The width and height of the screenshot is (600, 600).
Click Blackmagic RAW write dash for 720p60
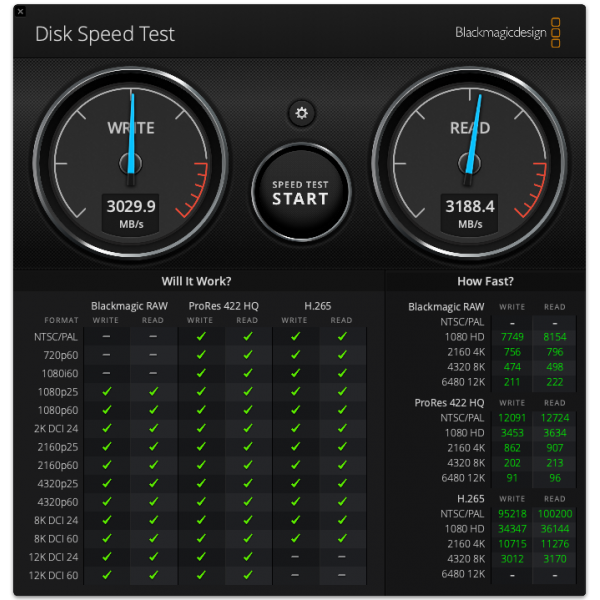(106, 355)
